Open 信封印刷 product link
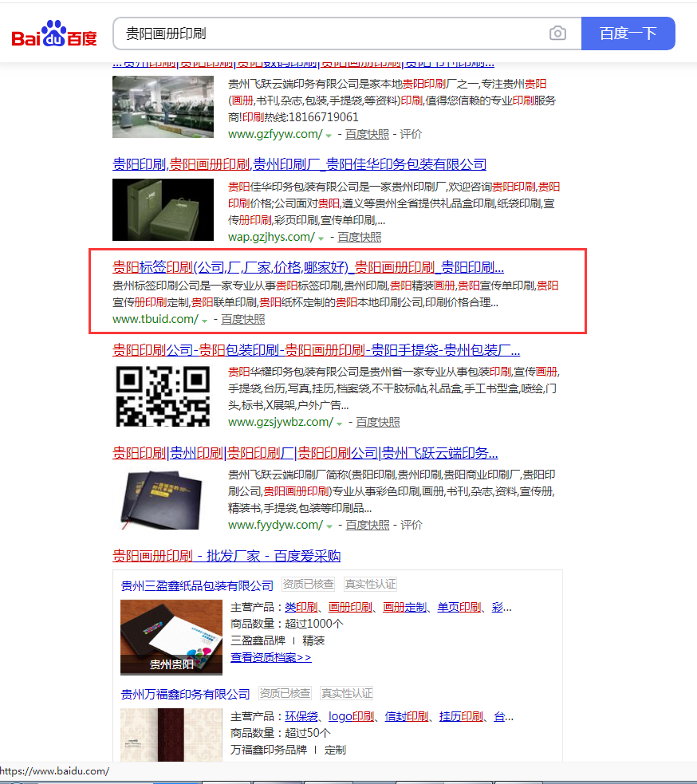The image size is (697, 784). [x=407, y=716]
